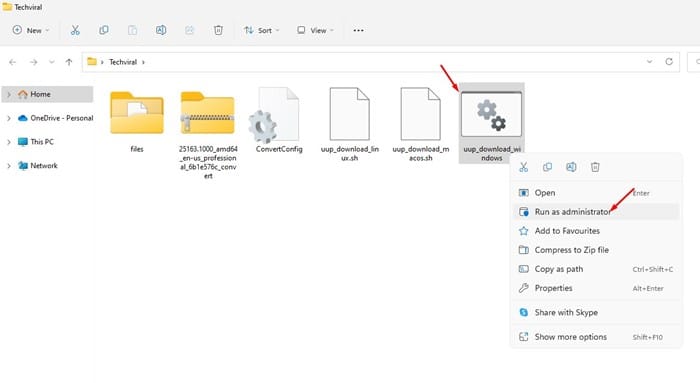Viewport: 700px width, 383px height.
Task: Choose Copy as path
Action: coord(596,269)
